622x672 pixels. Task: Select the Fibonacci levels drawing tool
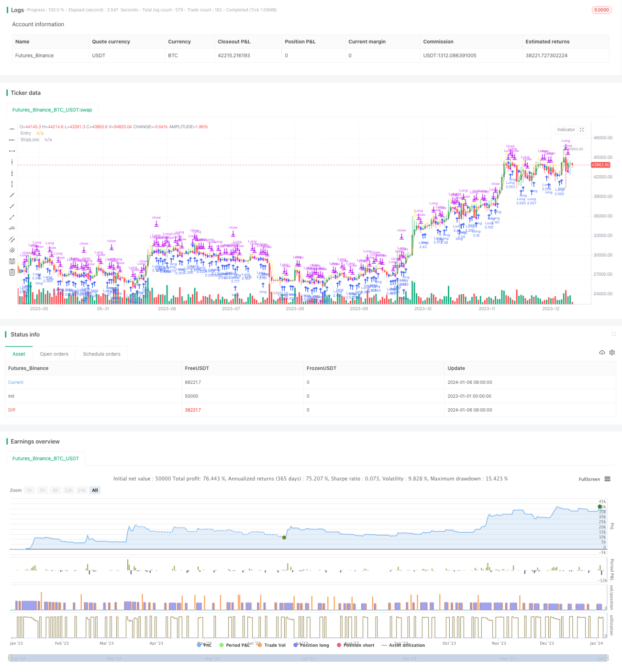coord(12,261)
